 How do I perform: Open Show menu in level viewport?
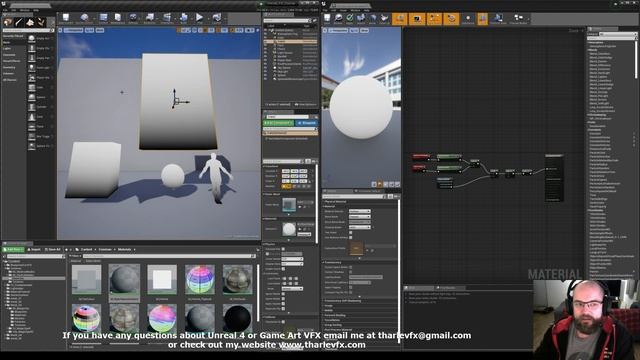click(100, 30)
